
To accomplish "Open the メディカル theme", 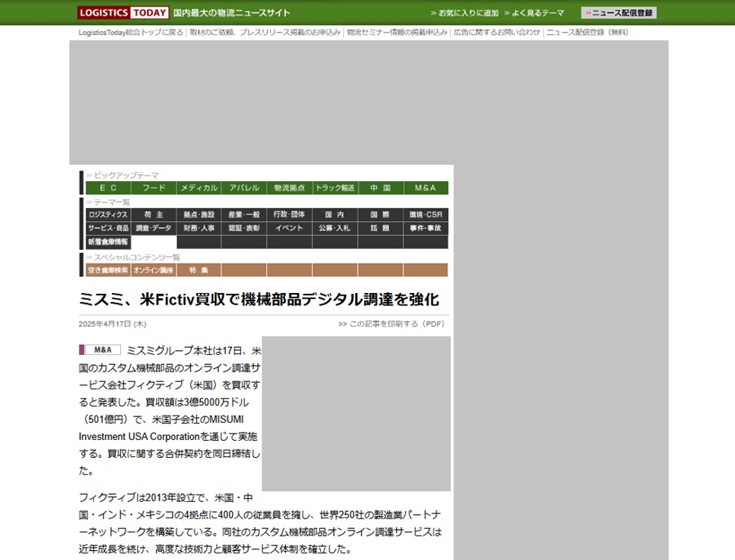I will click(x=199, y=188).
